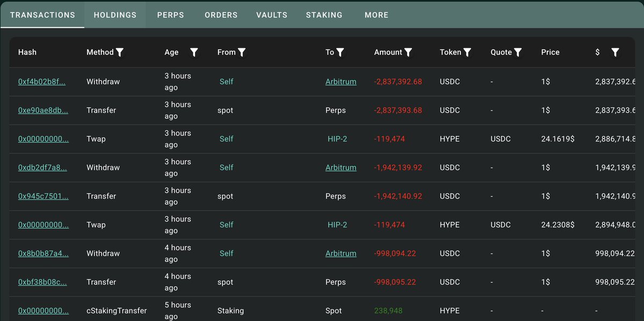Click Arbitrum link in first row
Image resolution: width=644 pixels, height=321 pixels.
341,82
